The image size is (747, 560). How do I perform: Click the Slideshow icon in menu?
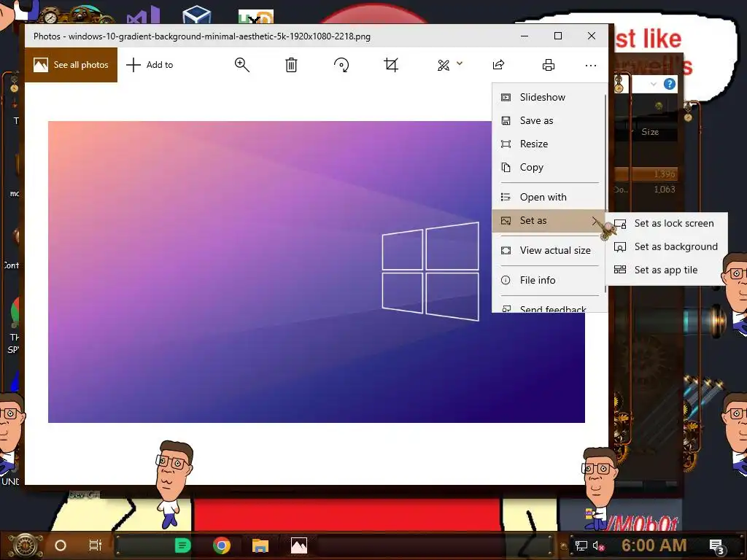pyautogui.click(x=506, y=98)
